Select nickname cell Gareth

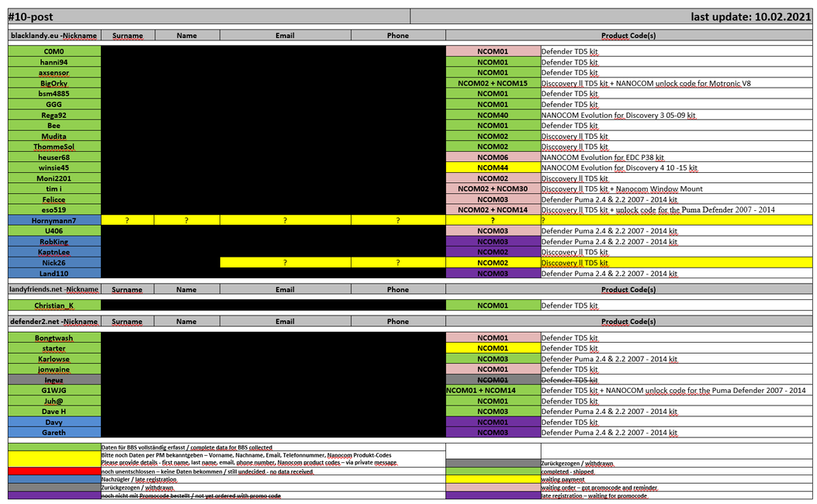click(x=54, y=433)
